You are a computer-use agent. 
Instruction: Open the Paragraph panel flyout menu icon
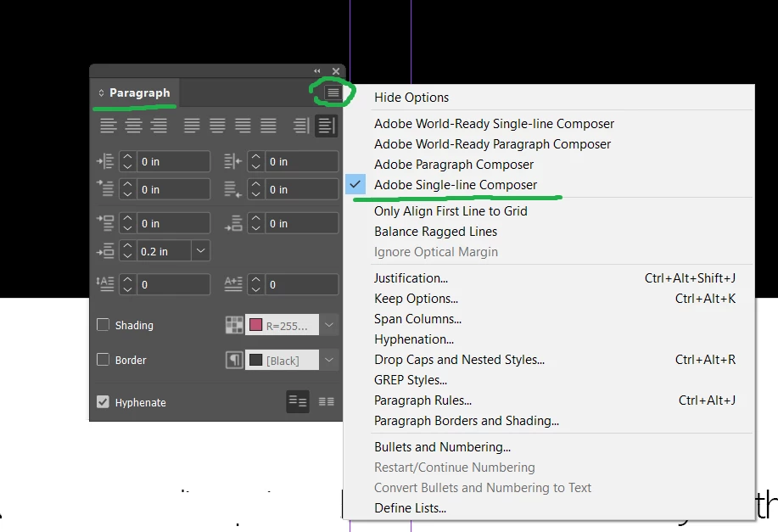click(x=333, y=92)
